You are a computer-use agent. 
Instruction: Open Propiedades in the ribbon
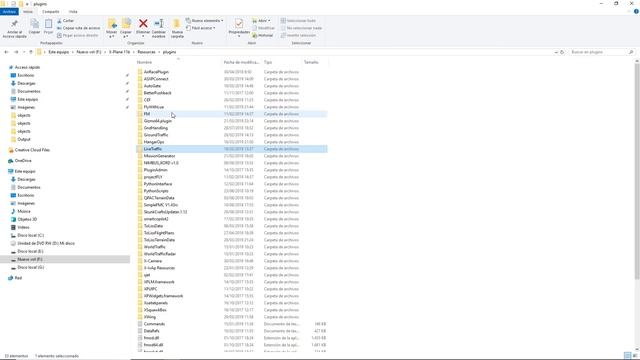239,28
